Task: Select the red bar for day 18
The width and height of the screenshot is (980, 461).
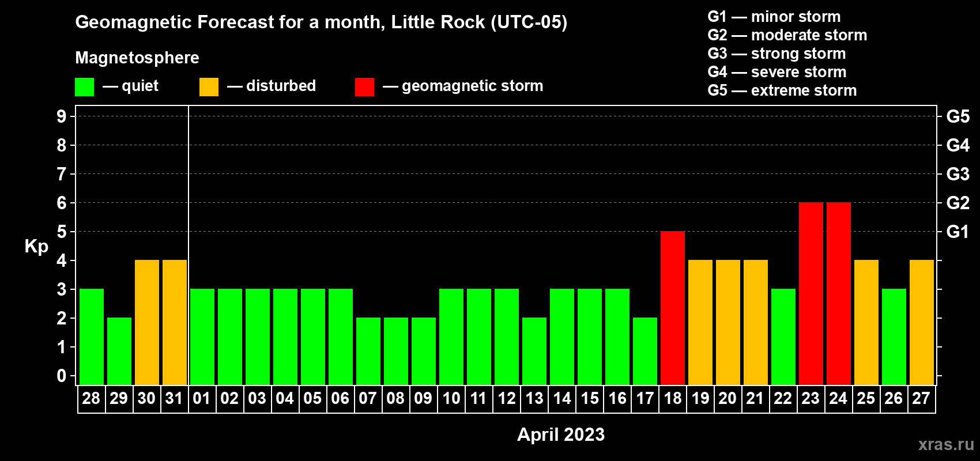Action: [673, 308]
